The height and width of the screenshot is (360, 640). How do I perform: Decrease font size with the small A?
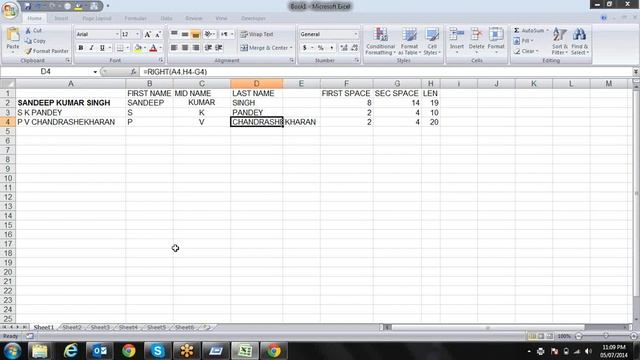tap(158, 35)
